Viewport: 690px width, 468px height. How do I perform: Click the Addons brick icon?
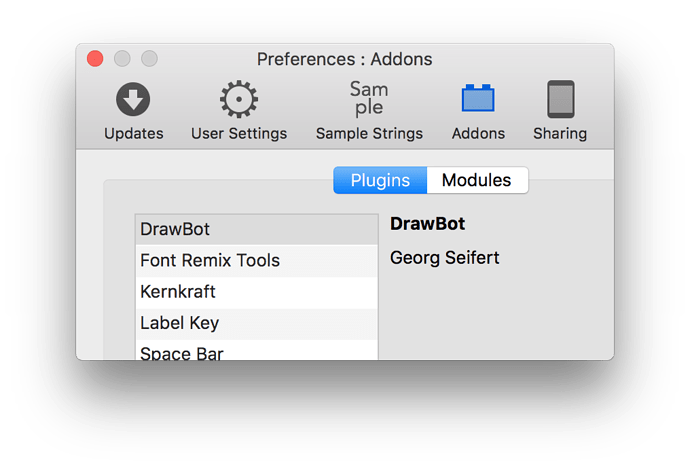pyautogui.click(x=478, y=99)
